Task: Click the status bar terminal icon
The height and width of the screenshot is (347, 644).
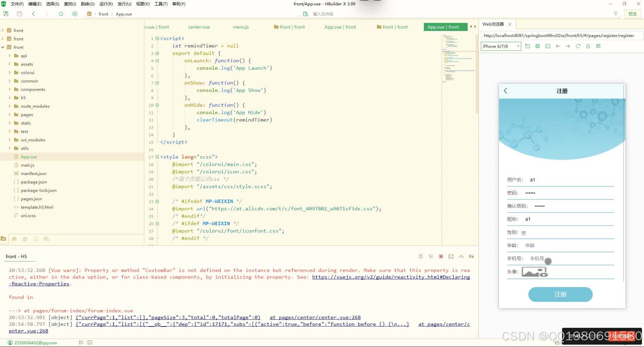Action: (90, 343)
